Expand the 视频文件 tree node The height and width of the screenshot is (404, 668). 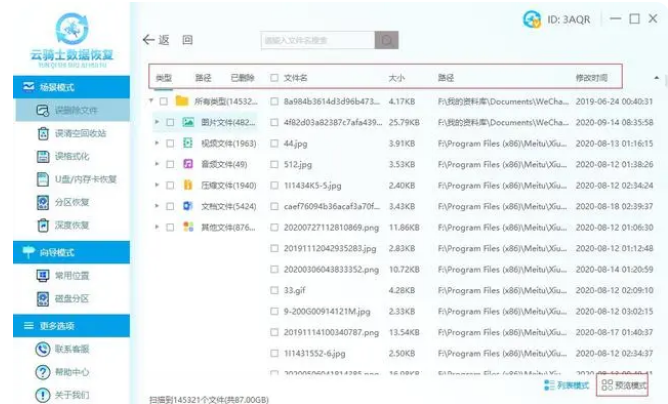pyautogui.click(x=157, y=143)
